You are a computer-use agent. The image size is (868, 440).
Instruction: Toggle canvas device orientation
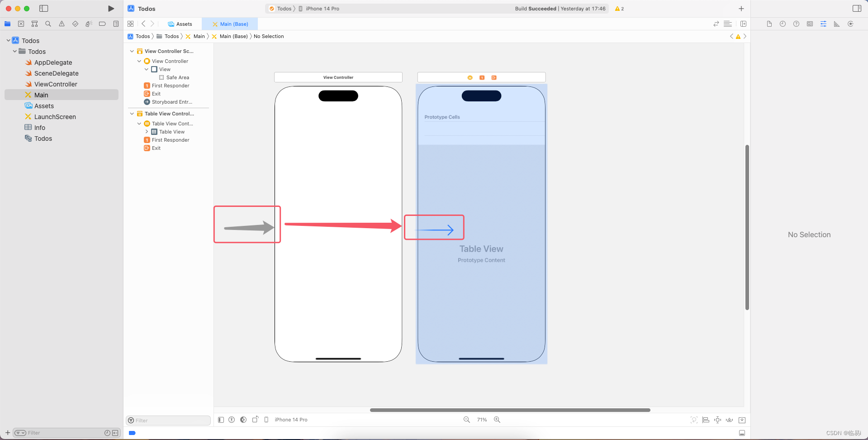255,420
